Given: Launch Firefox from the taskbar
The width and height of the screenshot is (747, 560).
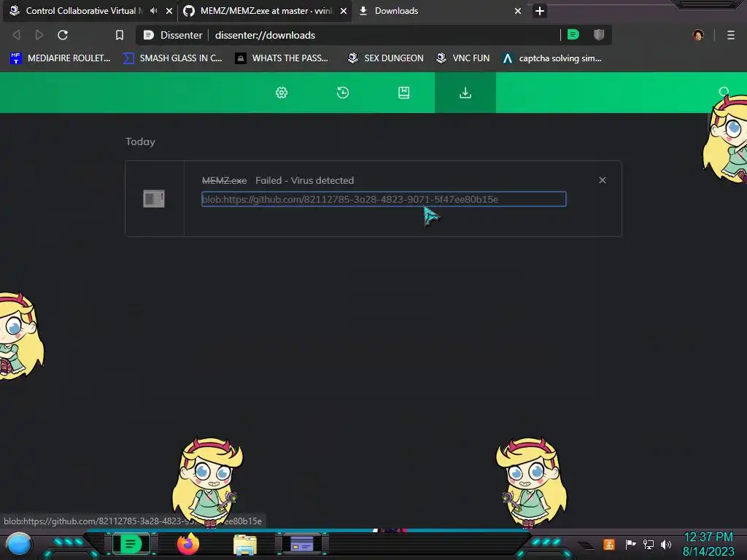Looking at the screenshot, I should (188, 544).
